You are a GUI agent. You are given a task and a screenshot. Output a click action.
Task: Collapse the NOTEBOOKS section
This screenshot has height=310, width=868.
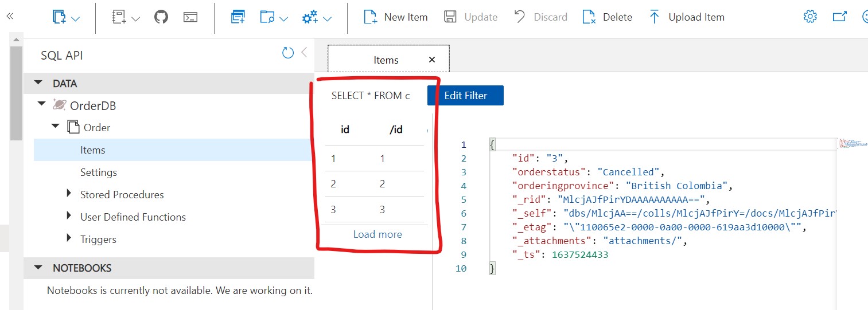tap(38, 268)
